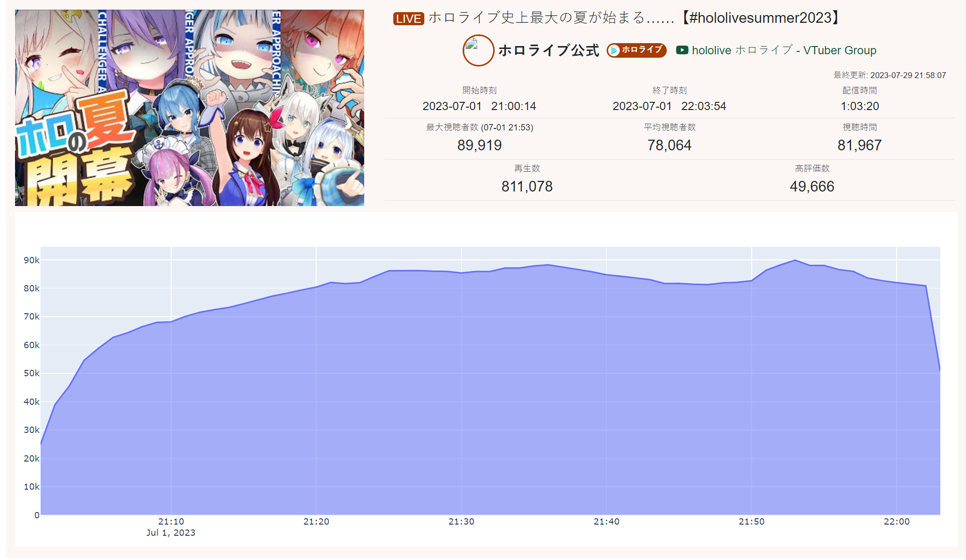Open the ホロライブ公式 channel name
The image size is (966, 560).
[548, 50]
